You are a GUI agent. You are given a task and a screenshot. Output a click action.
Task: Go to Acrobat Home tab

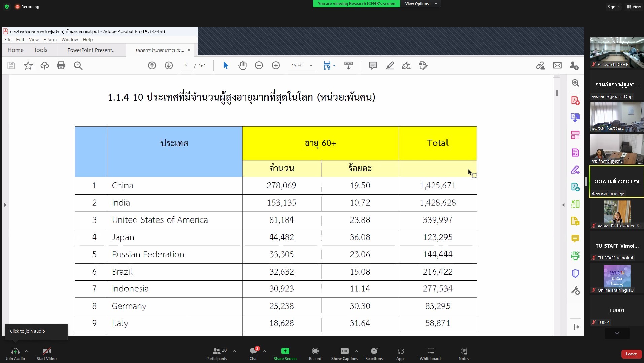click(15, 50)
